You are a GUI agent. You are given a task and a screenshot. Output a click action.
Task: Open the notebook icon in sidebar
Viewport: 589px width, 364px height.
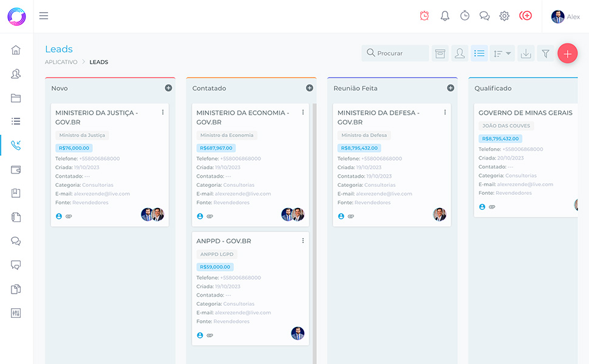tap(16, 217)
